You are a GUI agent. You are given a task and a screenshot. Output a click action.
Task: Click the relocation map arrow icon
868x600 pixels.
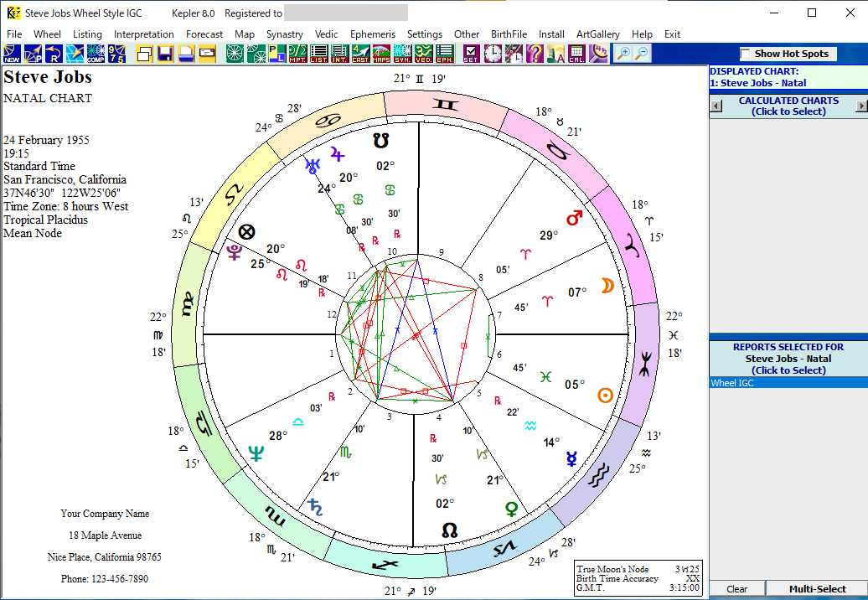pyautogui.click(x=75, y=54)
